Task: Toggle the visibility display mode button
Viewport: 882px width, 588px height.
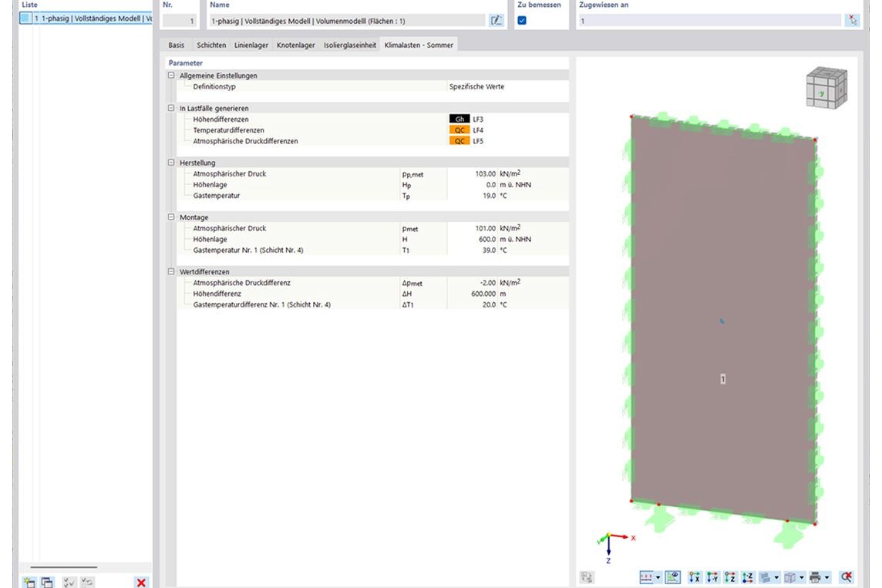Action: pyautogui.click(x=672, y=577)
